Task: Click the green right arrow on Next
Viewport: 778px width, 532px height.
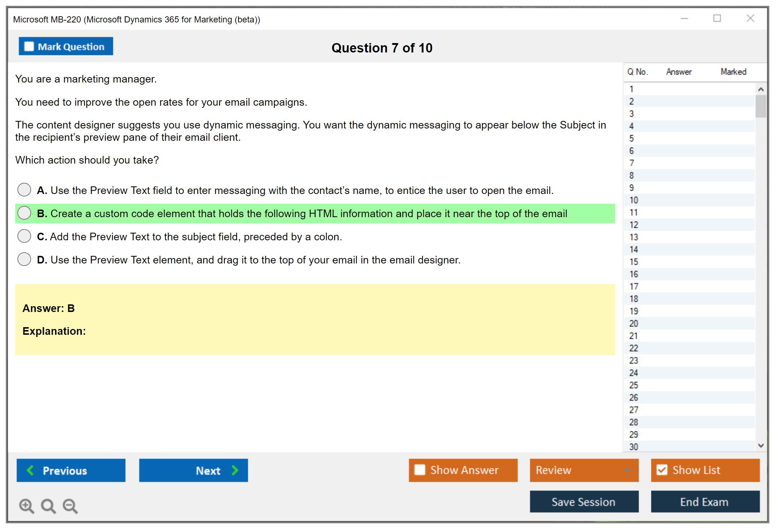Action: pyautogui.click(x=235, y=470)
